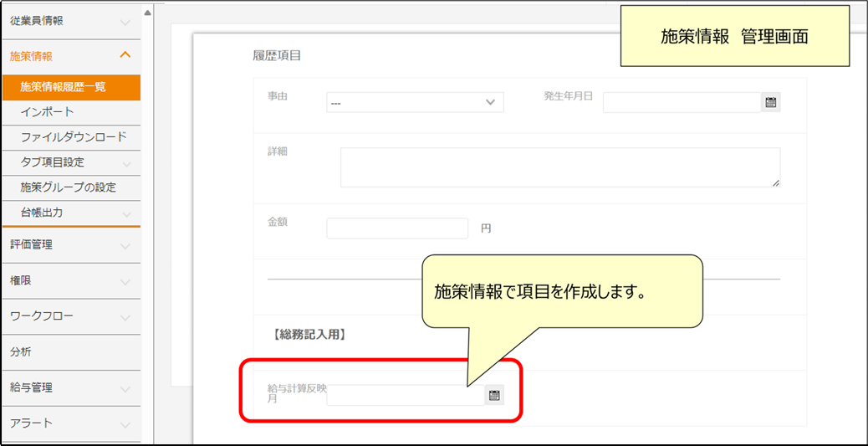Image resolution: width=868 pixels, height=446 pixels.
Task: Expand the 権限 menu chevron
Action: 125,282
